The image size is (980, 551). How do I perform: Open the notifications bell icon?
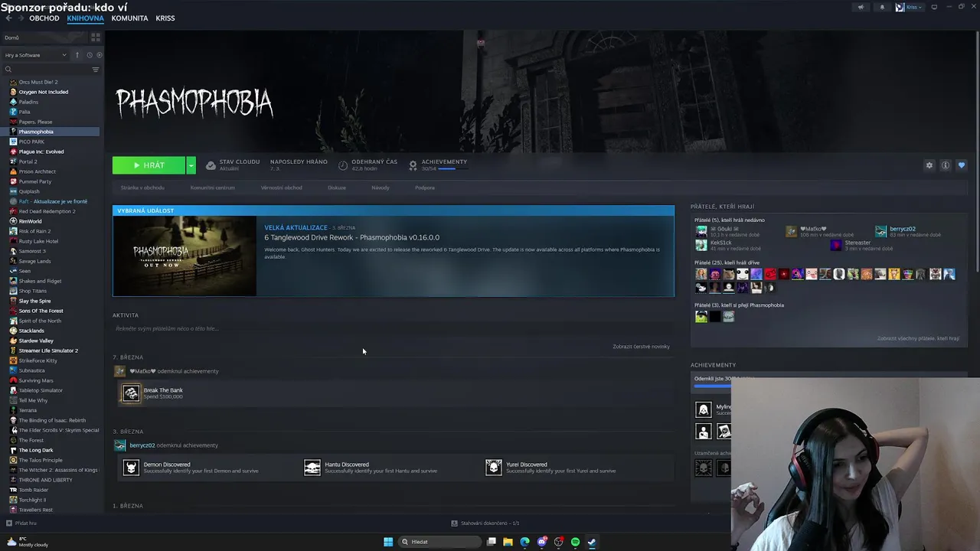pos(882,7)
